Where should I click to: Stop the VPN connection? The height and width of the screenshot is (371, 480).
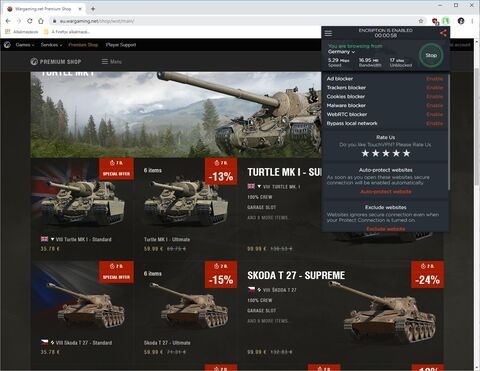431,55
